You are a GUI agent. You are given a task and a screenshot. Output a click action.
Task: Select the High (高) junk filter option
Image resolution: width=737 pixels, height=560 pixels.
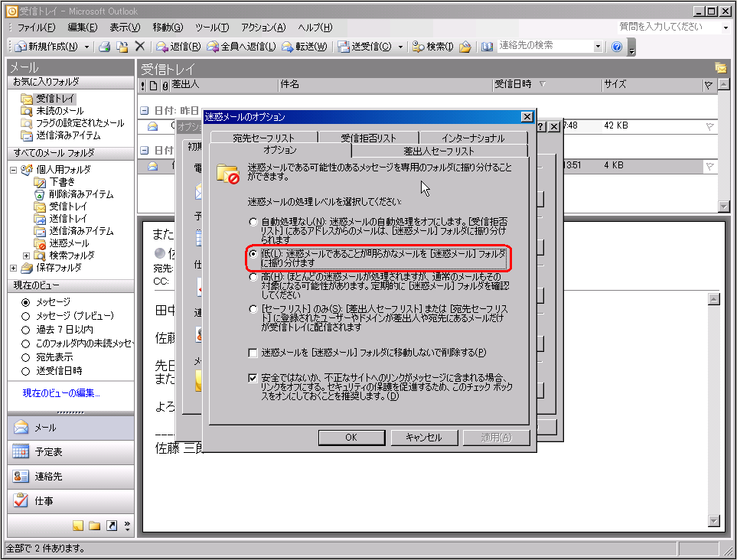coord(253,277)
